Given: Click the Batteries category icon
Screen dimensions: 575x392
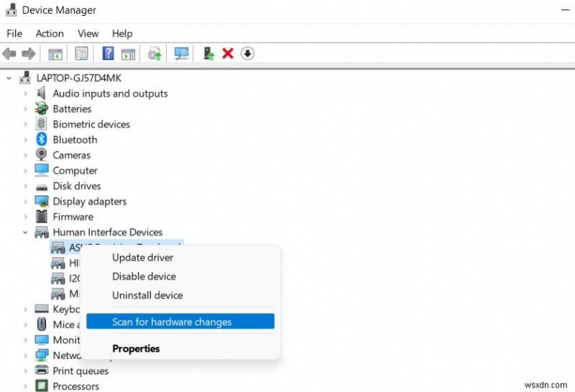Looking at the screenshot, I should pyautogui.click(x=42, y=108).
